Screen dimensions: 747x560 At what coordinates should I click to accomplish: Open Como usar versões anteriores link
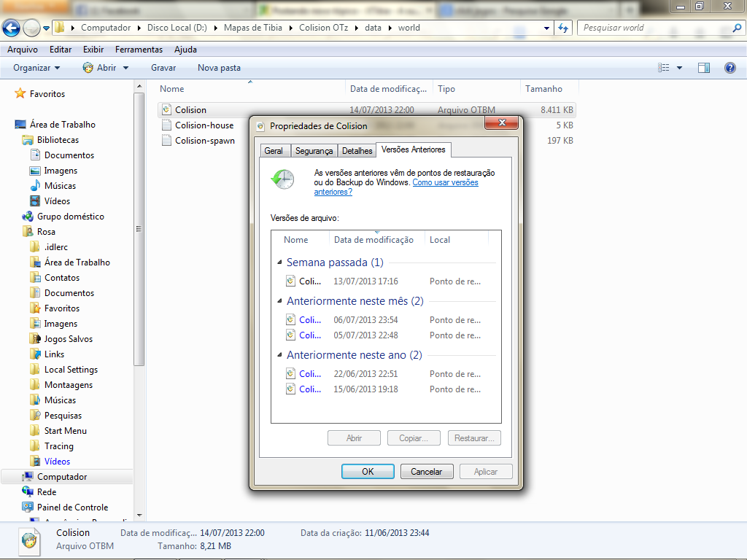point(396,187)
